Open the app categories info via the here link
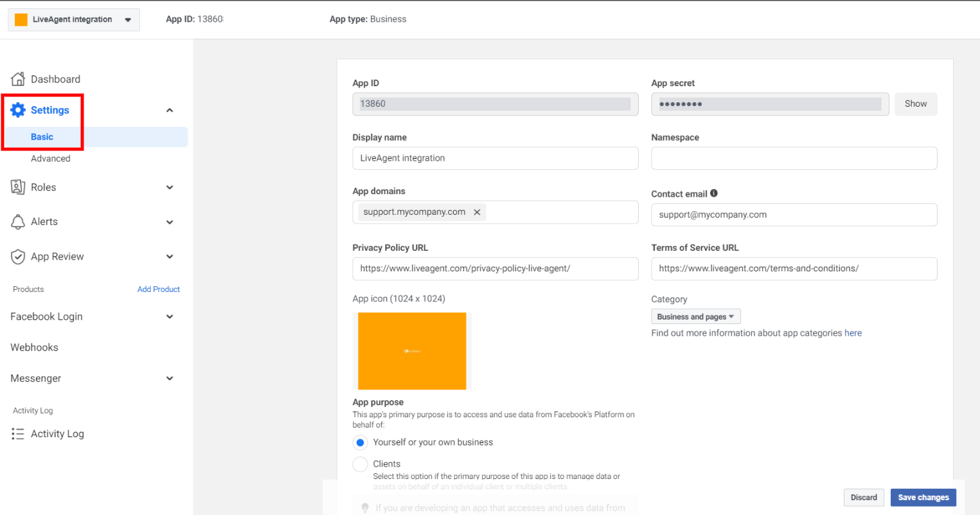The height and width of the screenshot is (515, 980). click(x=853, y=332)
